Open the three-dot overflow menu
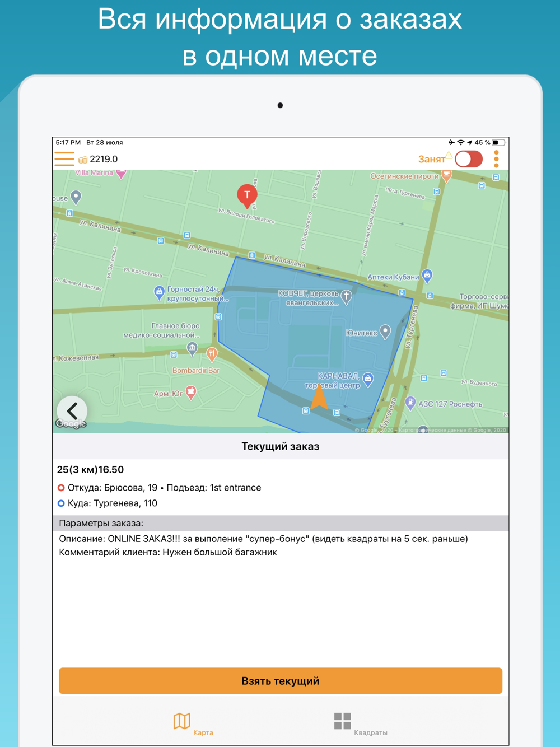This screenshot has height=747, width=560. click(x=496, y=159)
